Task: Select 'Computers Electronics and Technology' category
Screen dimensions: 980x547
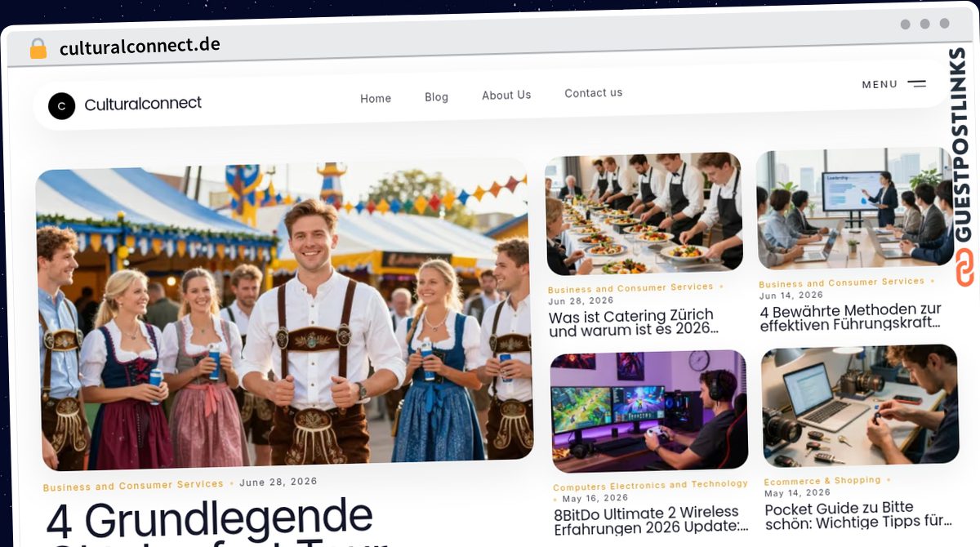Action: 650,486
